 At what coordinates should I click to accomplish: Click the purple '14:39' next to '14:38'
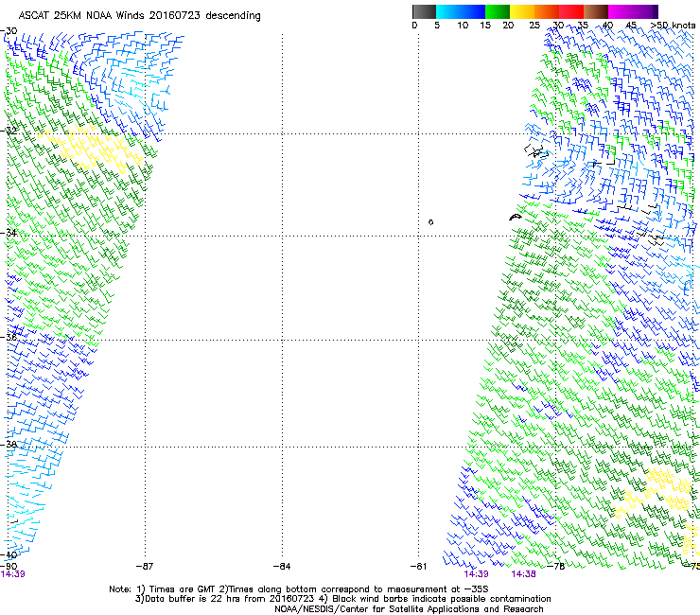point(476,574)
